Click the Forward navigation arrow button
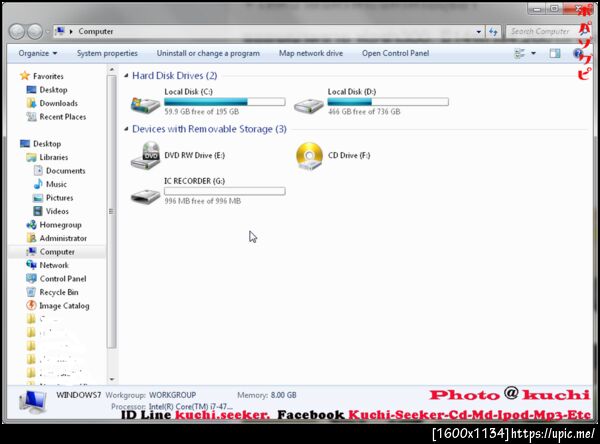The image size is (600, 444). [35, 31]
